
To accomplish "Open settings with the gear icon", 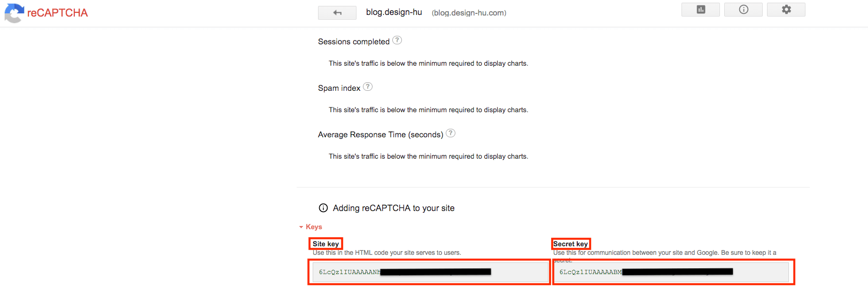I will 786,10.
